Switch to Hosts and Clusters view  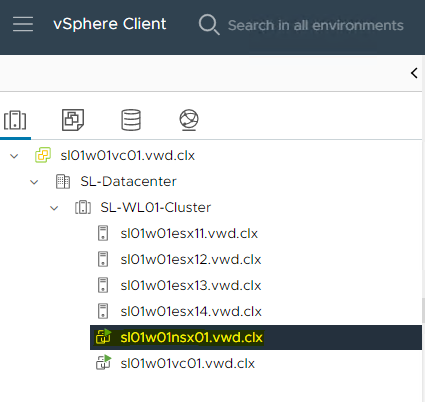point(15,120)
